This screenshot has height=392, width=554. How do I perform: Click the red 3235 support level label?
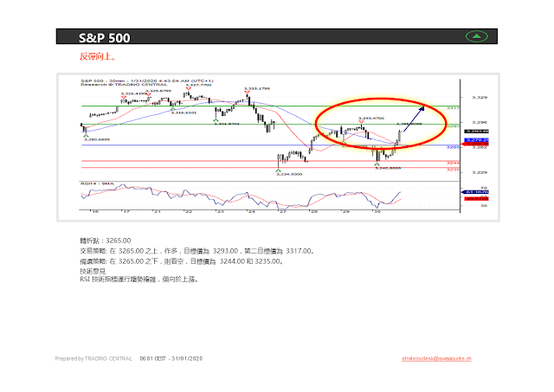point(453,170)
